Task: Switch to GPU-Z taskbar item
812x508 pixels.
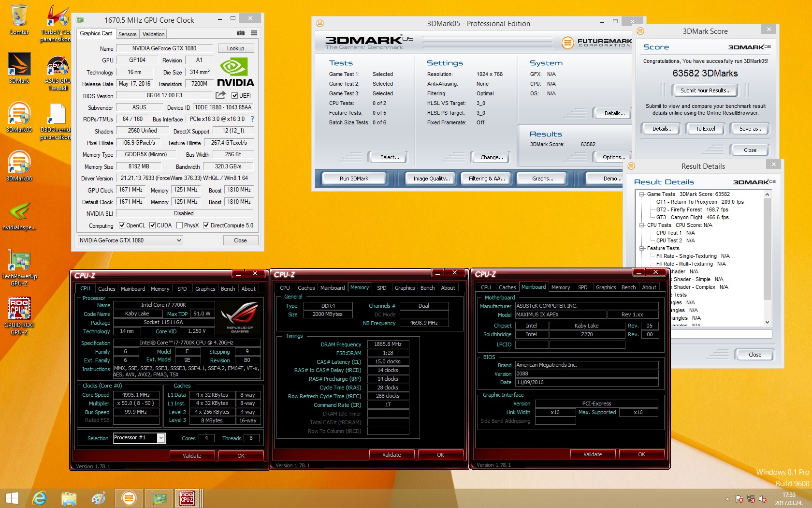Action: (159, 498)
